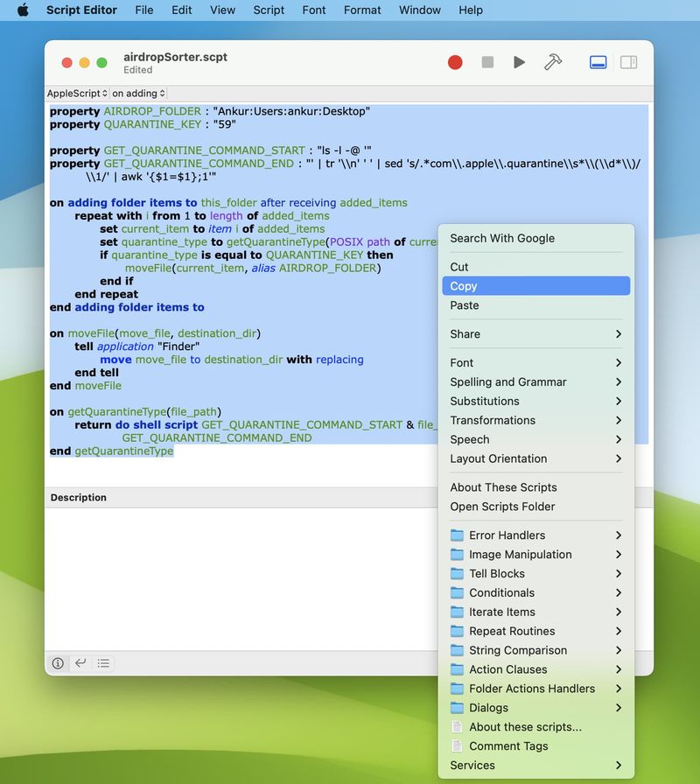This screenshot has width=700, height=784.
Task: Click the 'Edited' status under the title
Action: pos(138,70)
